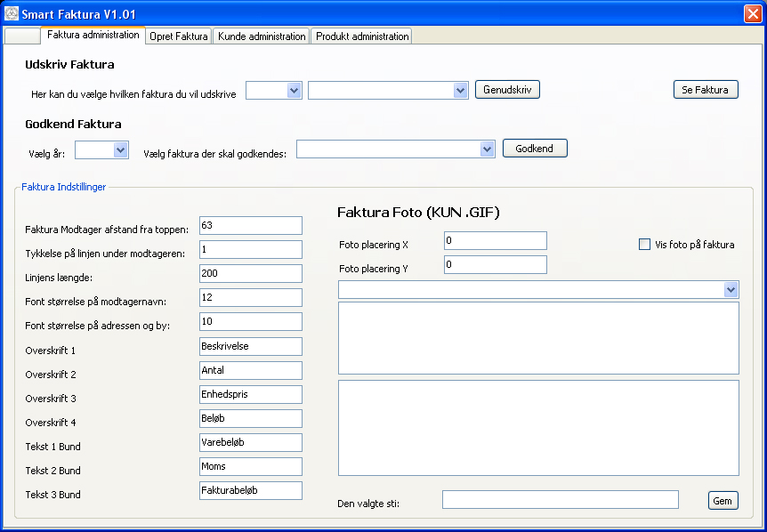Click the Overskrift 1 field with Beskrivelse
The height and width of the screenshot is (532, 767).
click(251, 346)
